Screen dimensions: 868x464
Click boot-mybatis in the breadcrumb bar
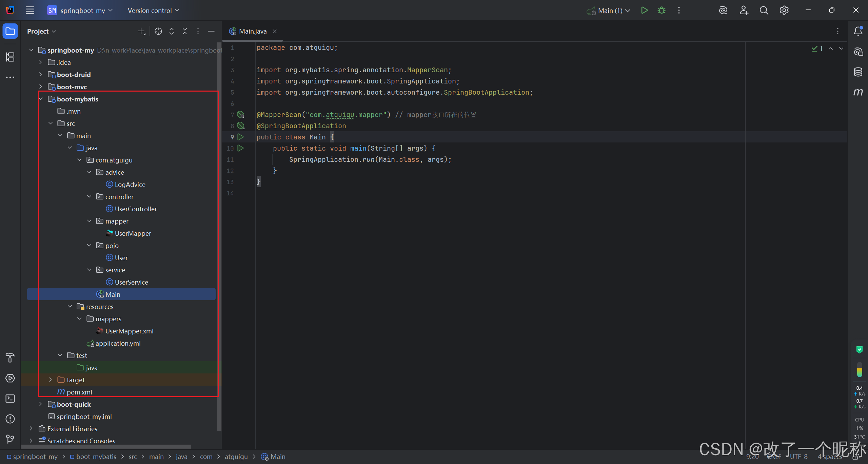pyautogui.click(x=96, y=457)
